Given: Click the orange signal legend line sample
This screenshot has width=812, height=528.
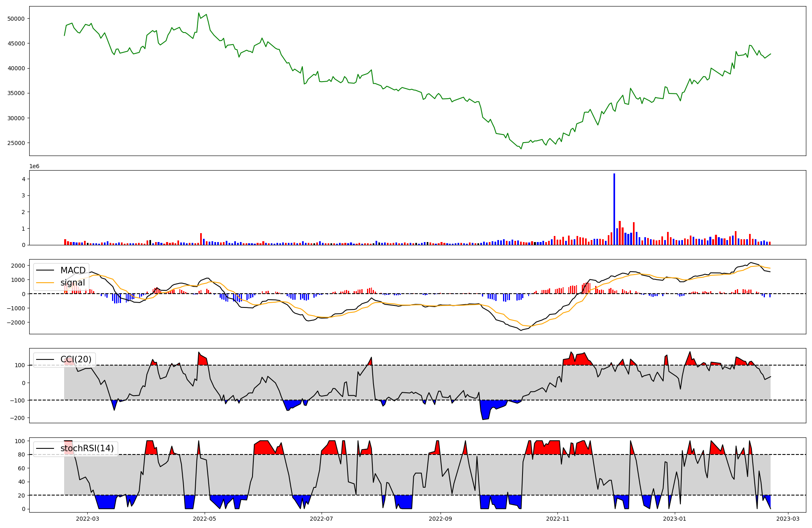Looking at the screenshot, I should (45, 283).
